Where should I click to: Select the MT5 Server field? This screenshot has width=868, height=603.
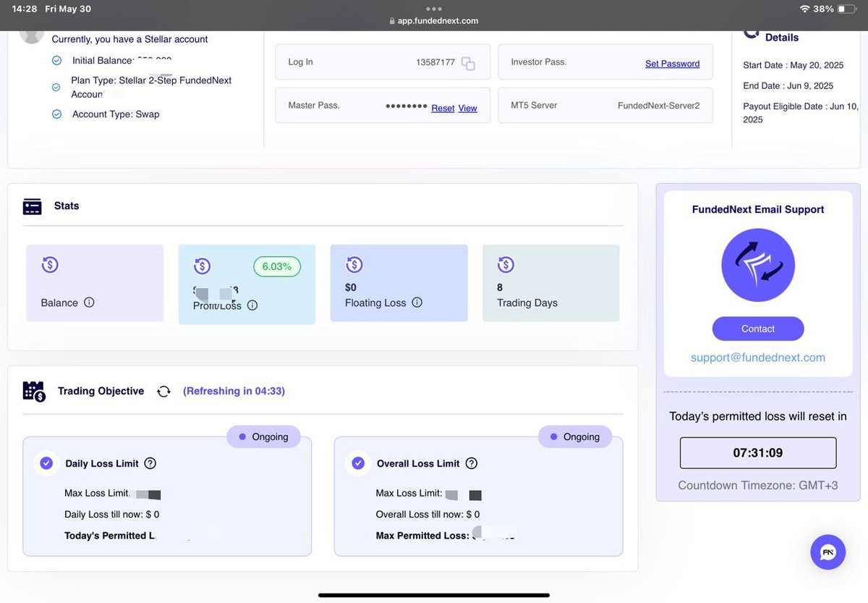click(605, 106)
